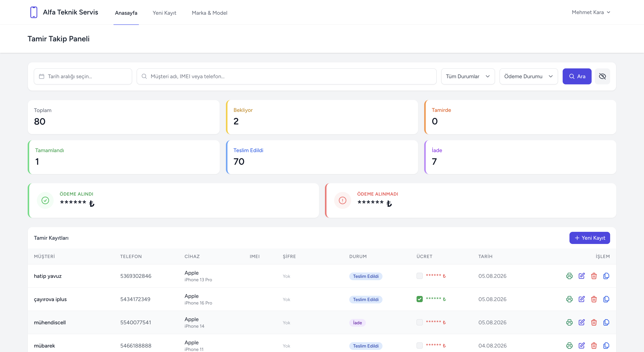Uncheck payment box for çayırova iplus
The image size is (644, 352).
pos(420,299)
